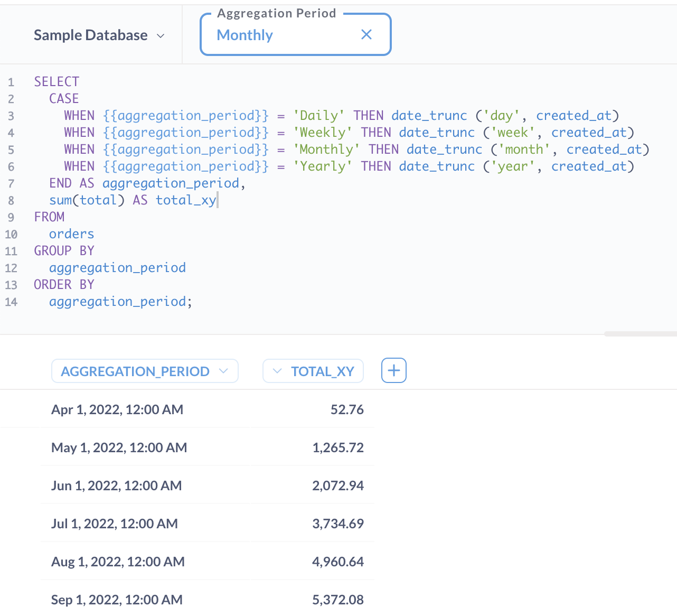Select the 4,960.64 total cell
This screenshot has width=677, height=616.
click(337, 562)
